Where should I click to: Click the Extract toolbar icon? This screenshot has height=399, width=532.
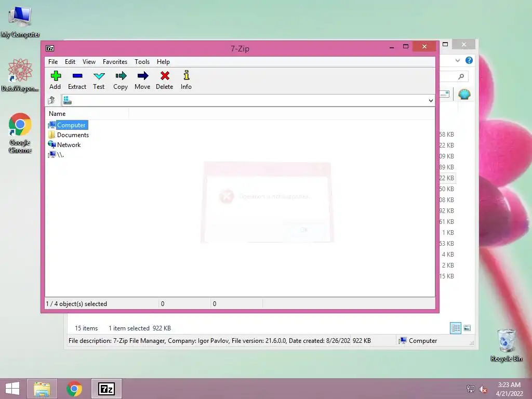pos(77,80)
